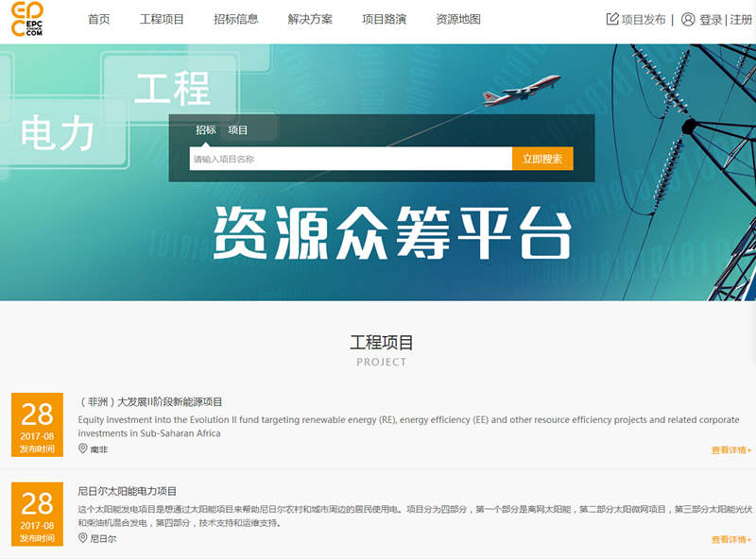This screenshot has width=756, height=559.
Task: Click the orange date badge for 尼日尔 project
Action: click(37, 514)
